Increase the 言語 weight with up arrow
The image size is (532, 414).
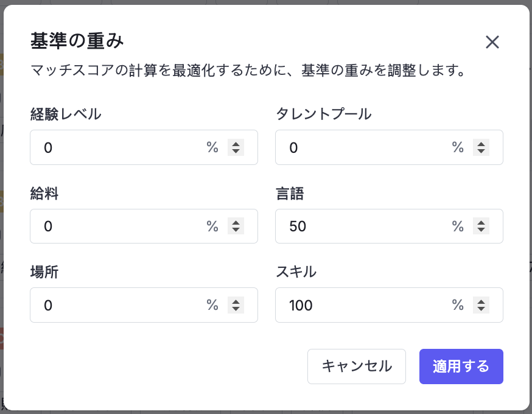(481, 222)
